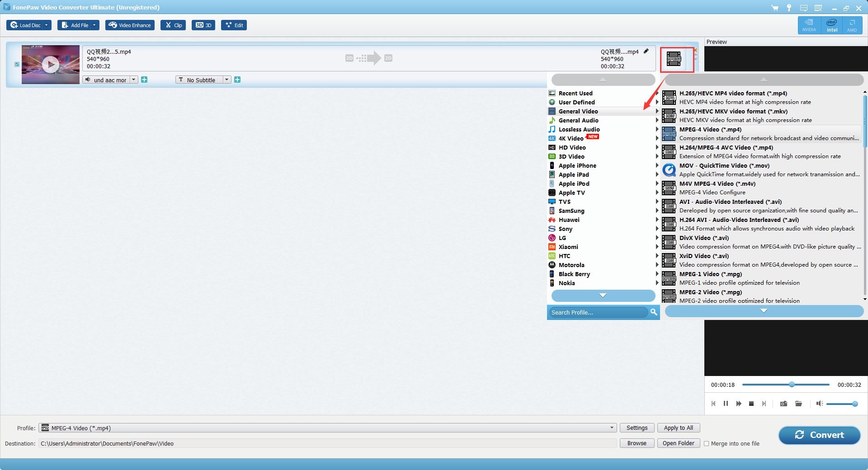
Task: Expand the Nokia submenu arrow
Action: [x=657, y=283]
